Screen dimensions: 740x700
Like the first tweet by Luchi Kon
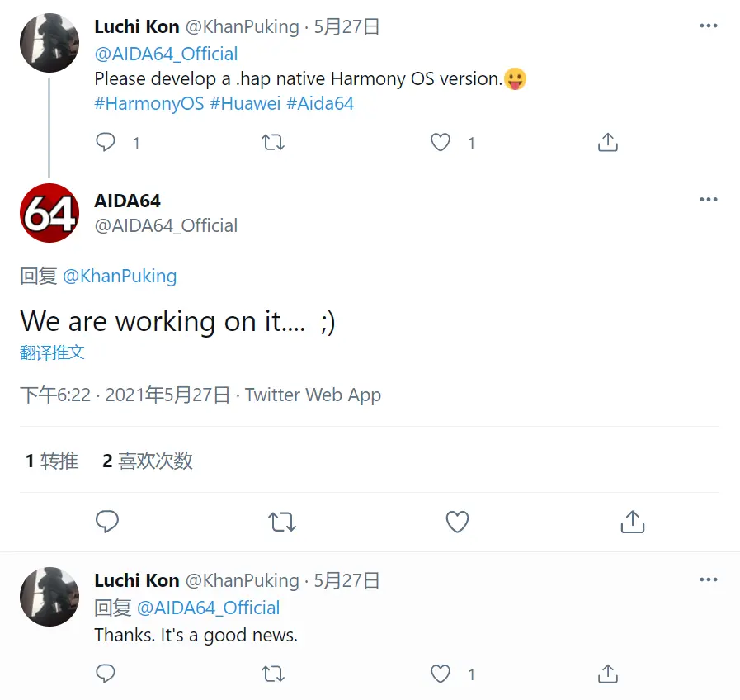pyautogui.click(x=441, y=142)
